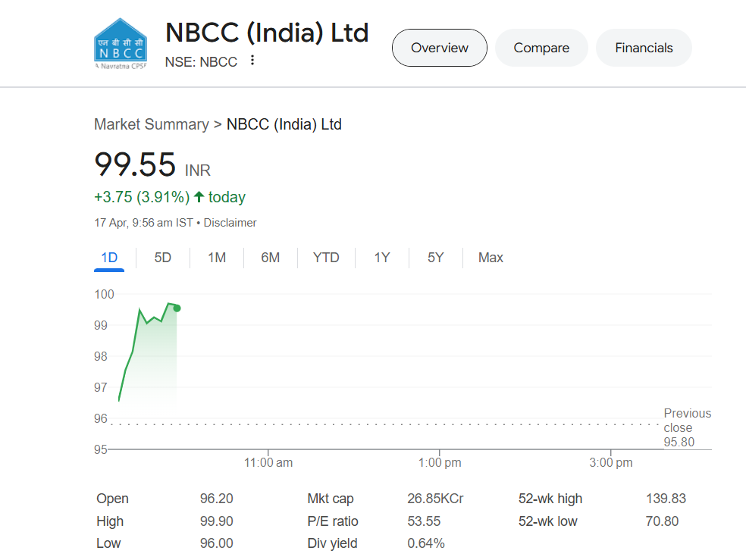This screenshot has height=560, width=746.
Task: Click the INR currency label
Action: [x=197, y=171]
